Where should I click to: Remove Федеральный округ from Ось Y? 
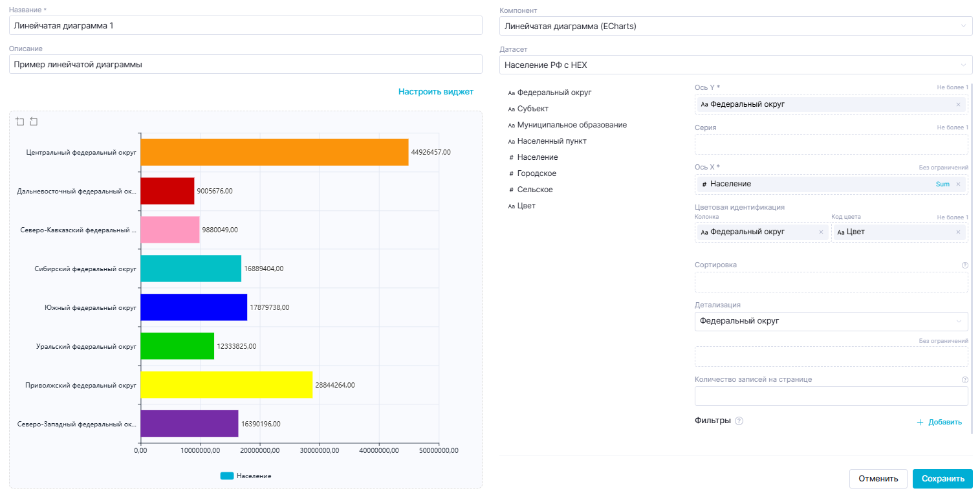[958, 104]
